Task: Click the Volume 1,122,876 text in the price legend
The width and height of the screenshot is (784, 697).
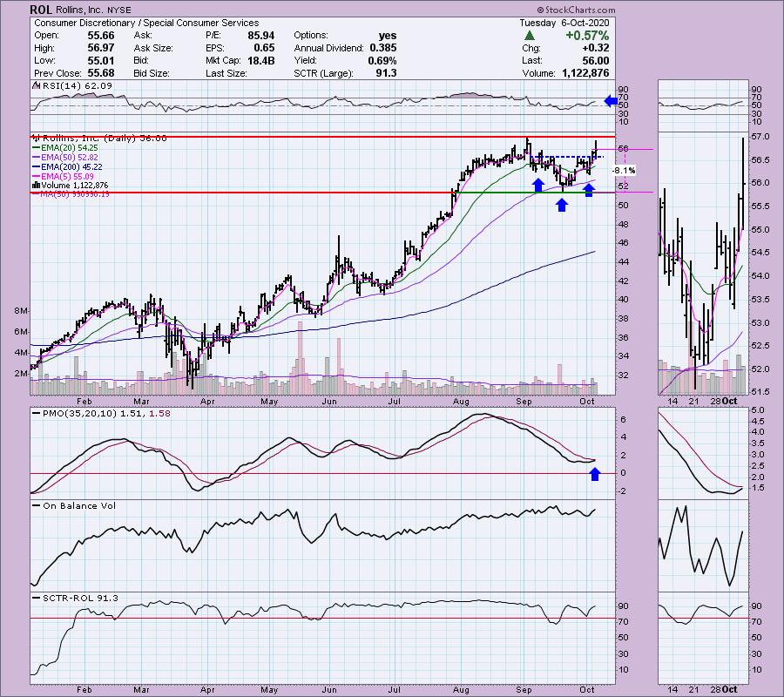Action: pyautogui.click(x=75, y=186)
